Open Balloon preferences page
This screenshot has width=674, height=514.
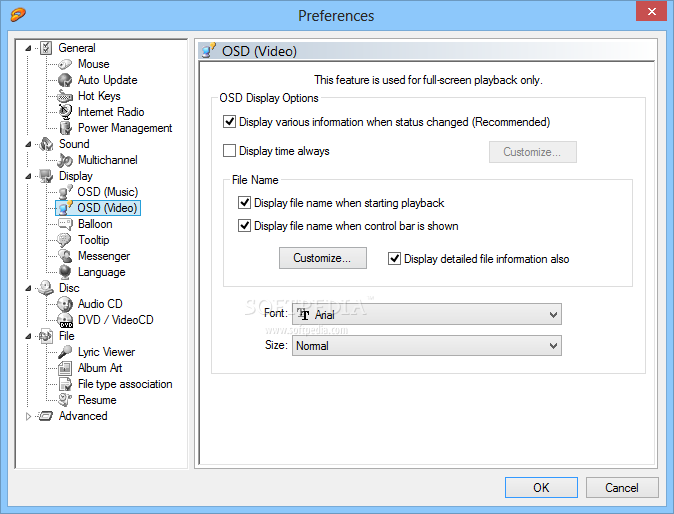95,224
